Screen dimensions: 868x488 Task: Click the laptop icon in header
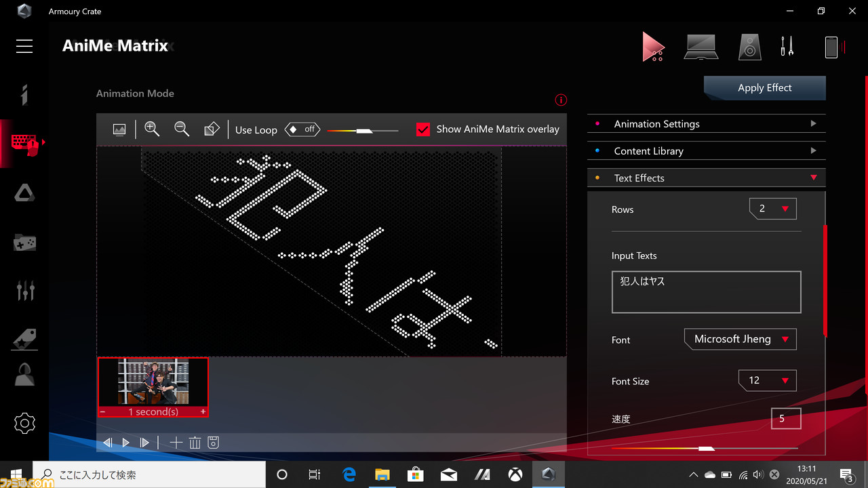pyautogui.click(x=701, y=47)
